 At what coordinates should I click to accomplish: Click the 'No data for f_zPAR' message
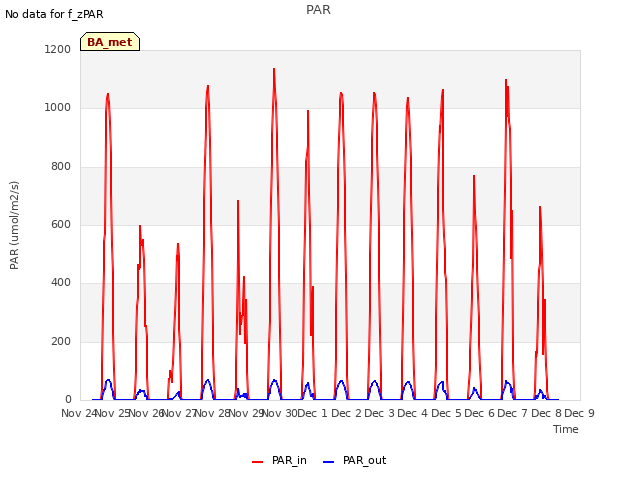(54, 14)
